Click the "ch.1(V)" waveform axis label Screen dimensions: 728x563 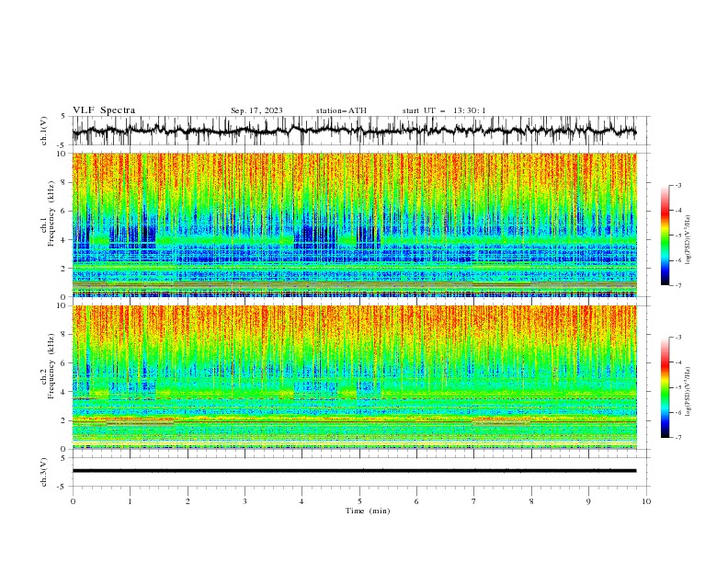tap(44, 131)
